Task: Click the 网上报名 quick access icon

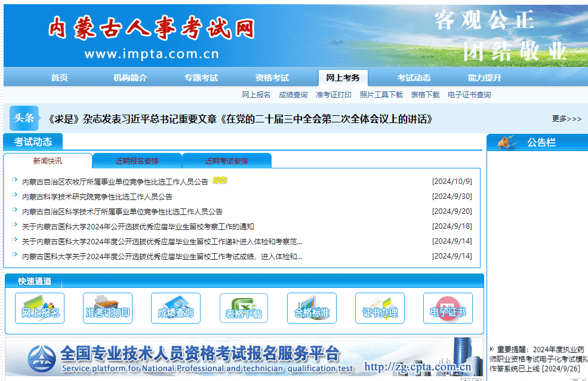Action: coord(39,308)
